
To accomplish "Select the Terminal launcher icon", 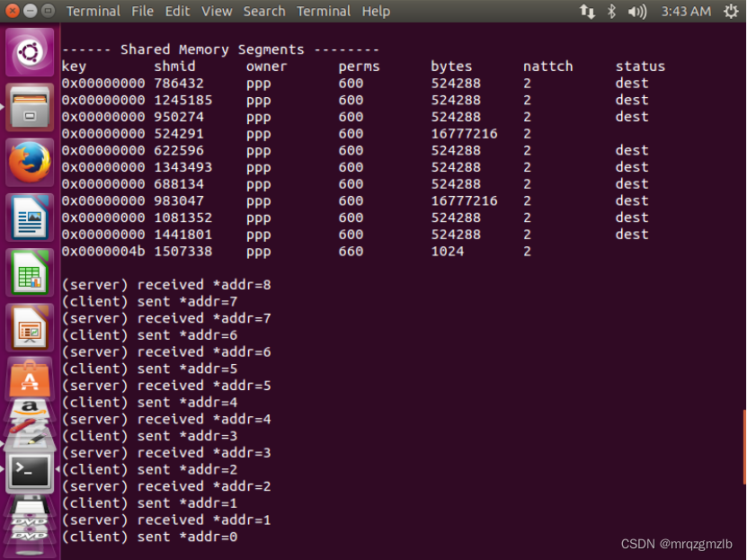I will (30, 472).
